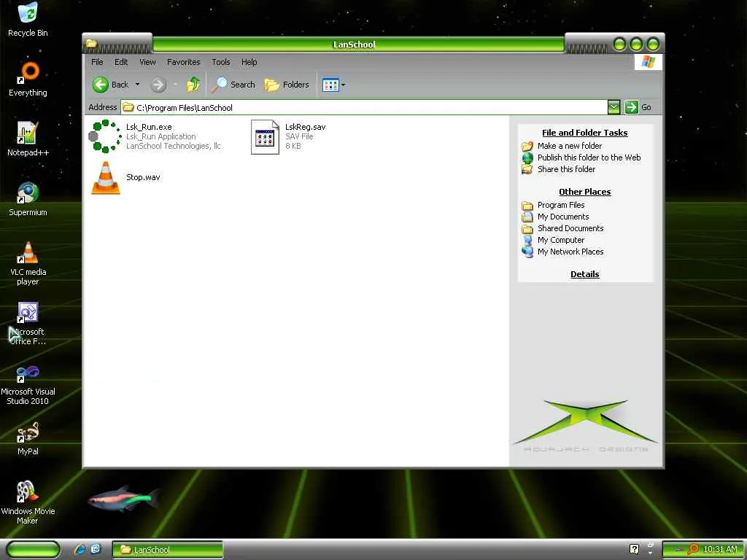Toggle the Folders pane
This screenshot has width=747, height=560.
[x=287, y=85]
